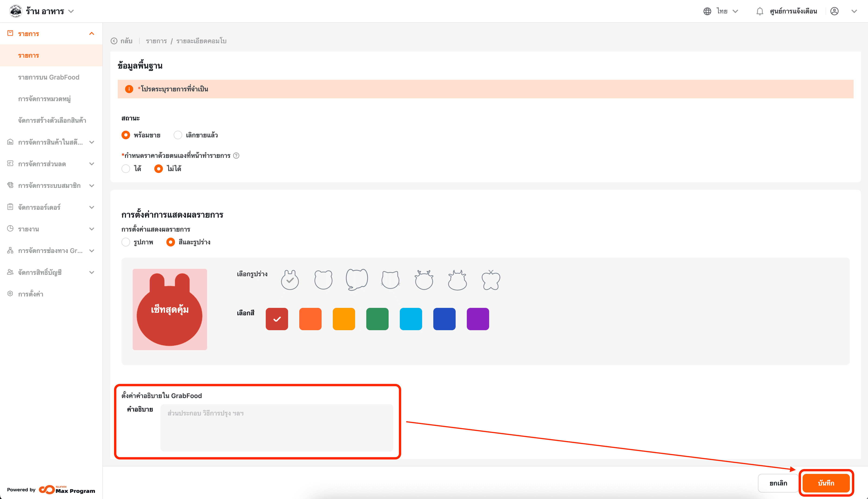Choose the bear shape icon
Viewport: 868px width, 499px height.
coord(323,280)
